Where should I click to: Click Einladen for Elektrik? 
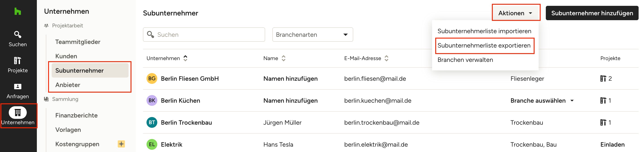(x=613, y=145)
